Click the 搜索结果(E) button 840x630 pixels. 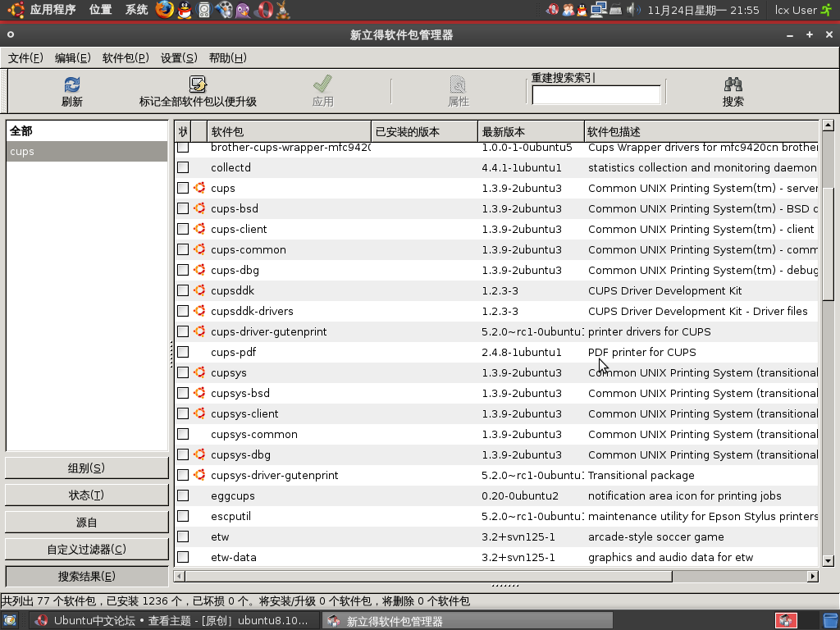coord(87,577)
